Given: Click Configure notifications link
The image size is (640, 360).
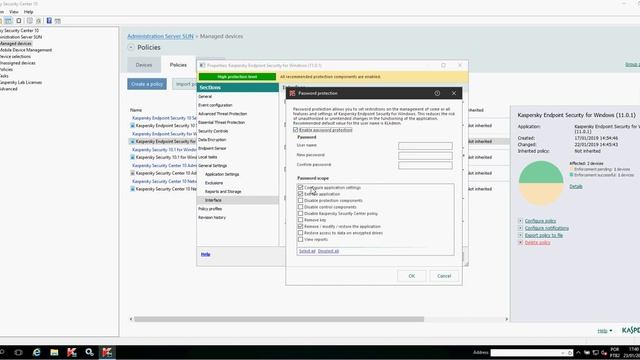Looking at the screenshot, I should tap(547, 228).
